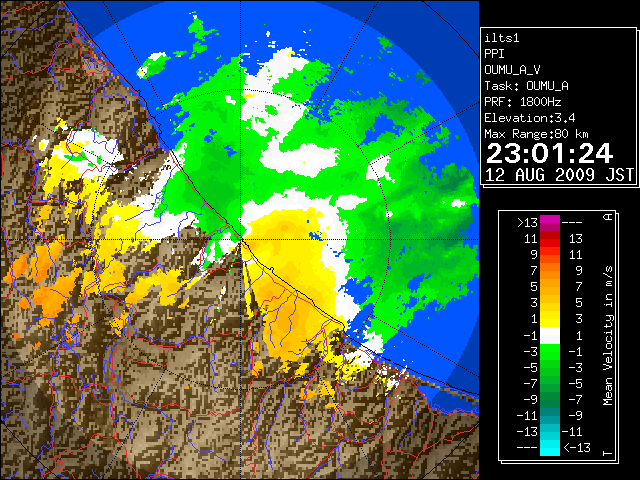Click the 'Elevation:3.4' line

[x=530, y=118]
